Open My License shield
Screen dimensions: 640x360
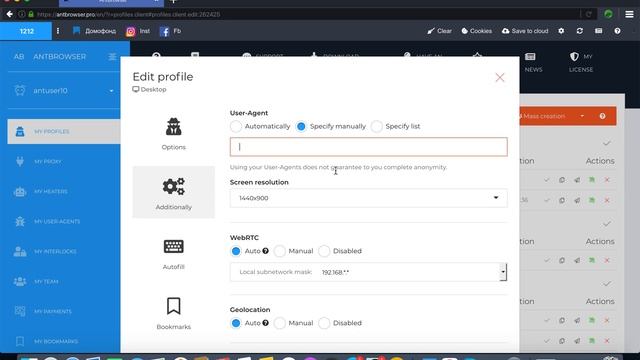point(581,62)
